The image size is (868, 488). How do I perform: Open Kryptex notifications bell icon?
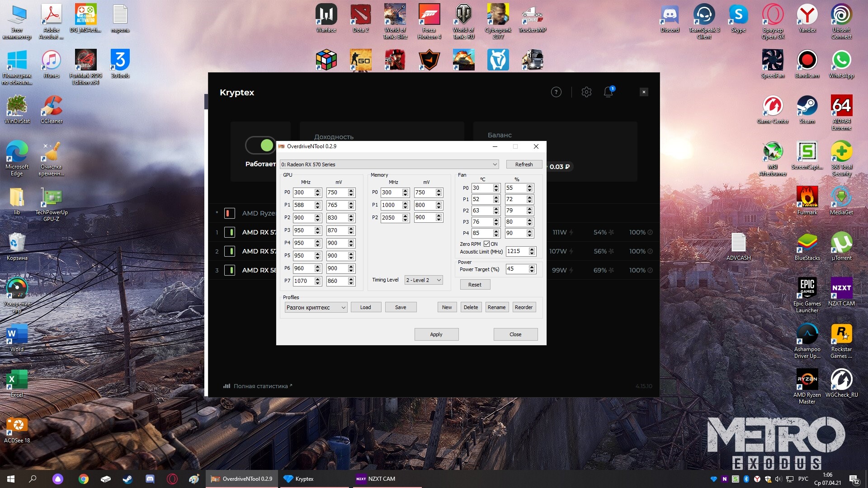(x=609, y=92)
